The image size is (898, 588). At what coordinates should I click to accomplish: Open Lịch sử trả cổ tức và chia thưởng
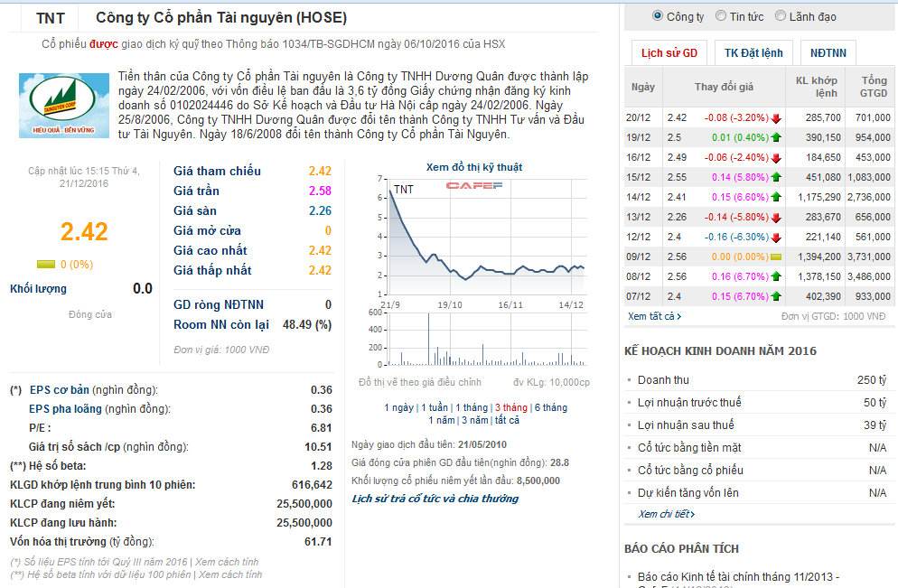(435, 499)
